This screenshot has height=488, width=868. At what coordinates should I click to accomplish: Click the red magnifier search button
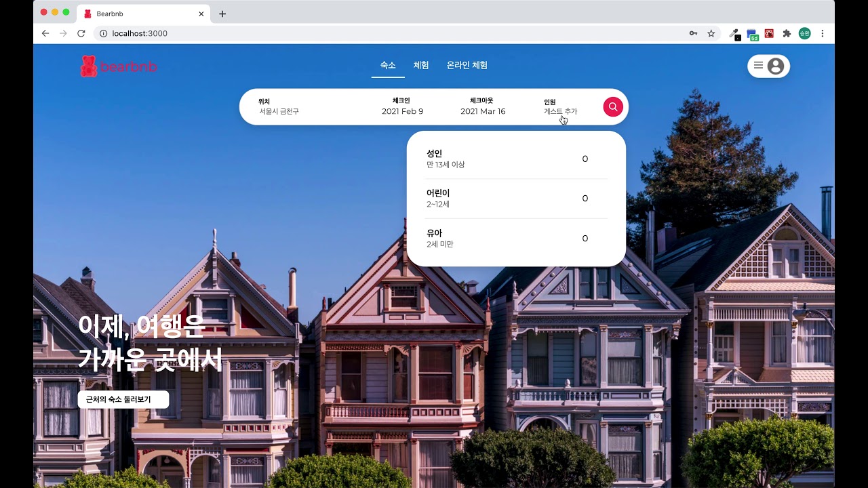613,107
